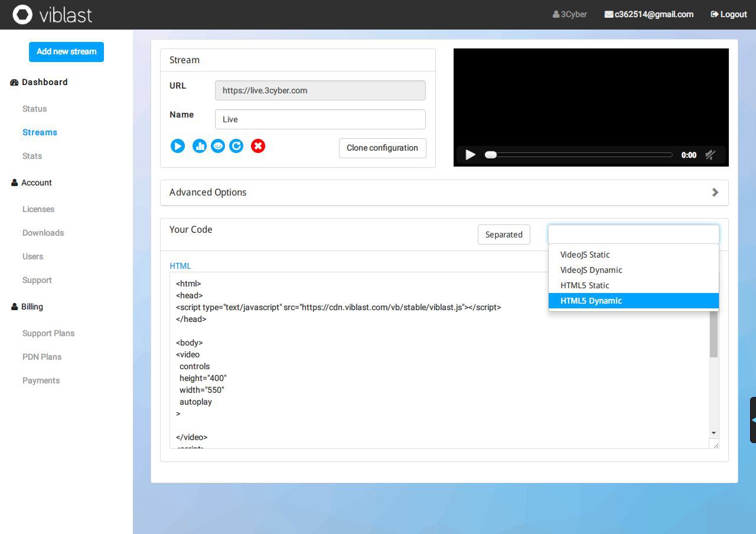Go to Licenses page in sidebar
Image resolution: width=756 pixels, height=534 pixels.
click(38, 209)
